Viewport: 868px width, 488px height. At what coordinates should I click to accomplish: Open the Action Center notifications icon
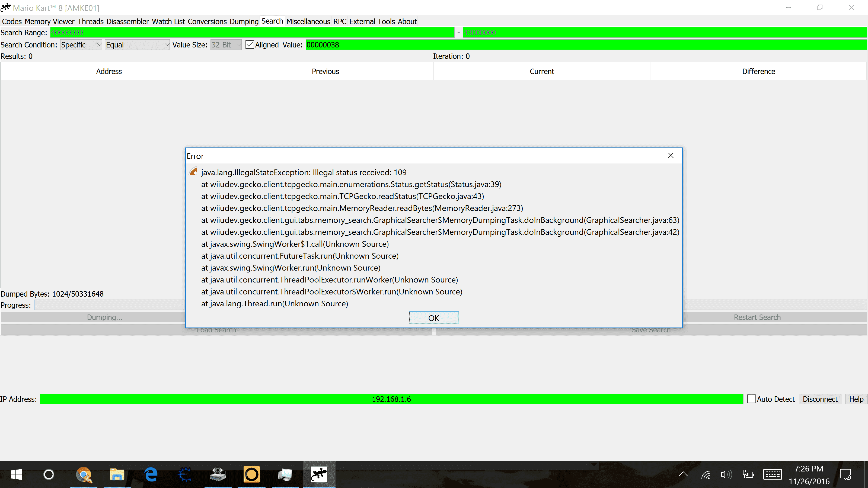pos(845,474)
